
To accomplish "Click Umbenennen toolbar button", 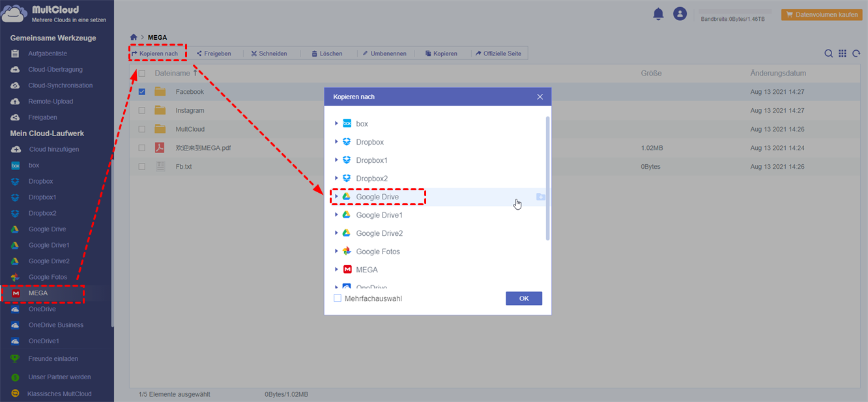I will tap(384, 53).
